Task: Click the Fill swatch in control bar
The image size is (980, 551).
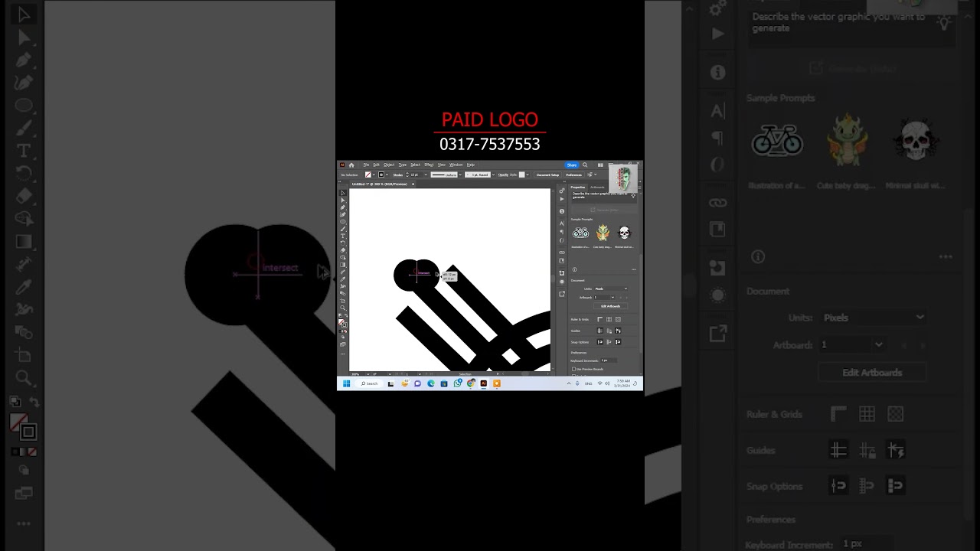Action: [368, 174]
